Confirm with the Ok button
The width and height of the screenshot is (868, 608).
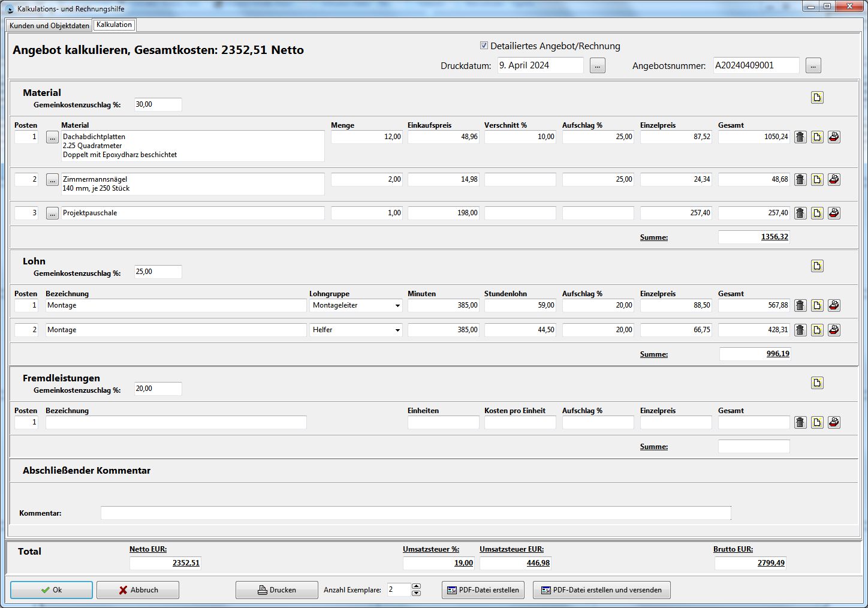pyautogui.click(x=52, y=590)
